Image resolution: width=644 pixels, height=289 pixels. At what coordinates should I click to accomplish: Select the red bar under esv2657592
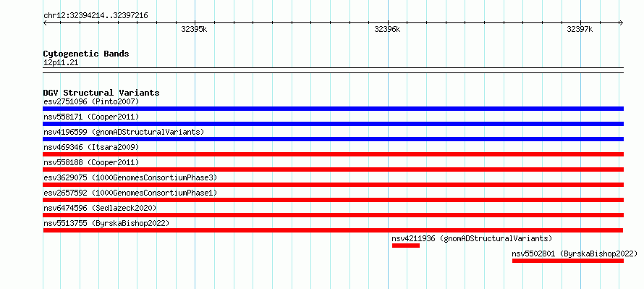pos(333,200)
